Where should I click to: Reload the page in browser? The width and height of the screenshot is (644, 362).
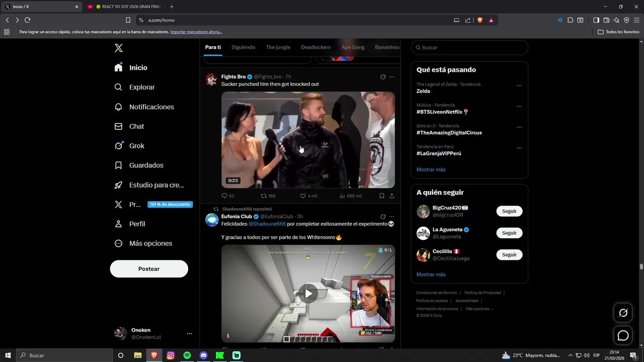[x=27, y=20]
